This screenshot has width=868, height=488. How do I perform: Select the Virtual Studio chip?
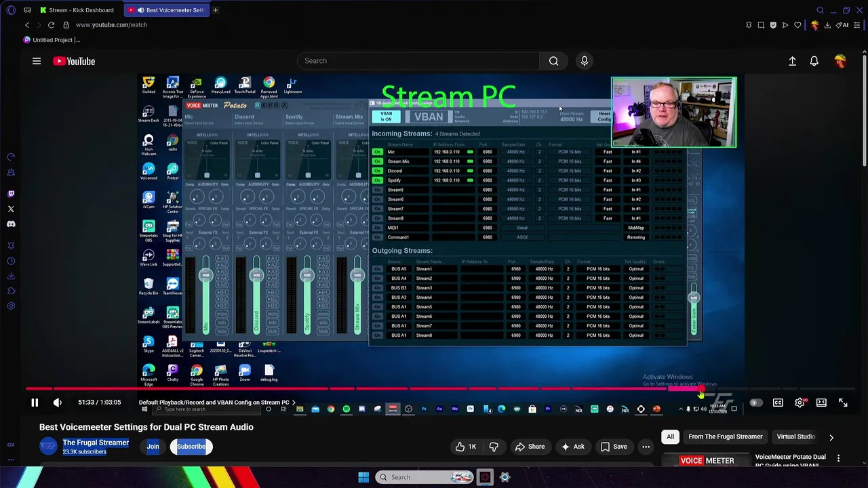click(x=795, y=437)
